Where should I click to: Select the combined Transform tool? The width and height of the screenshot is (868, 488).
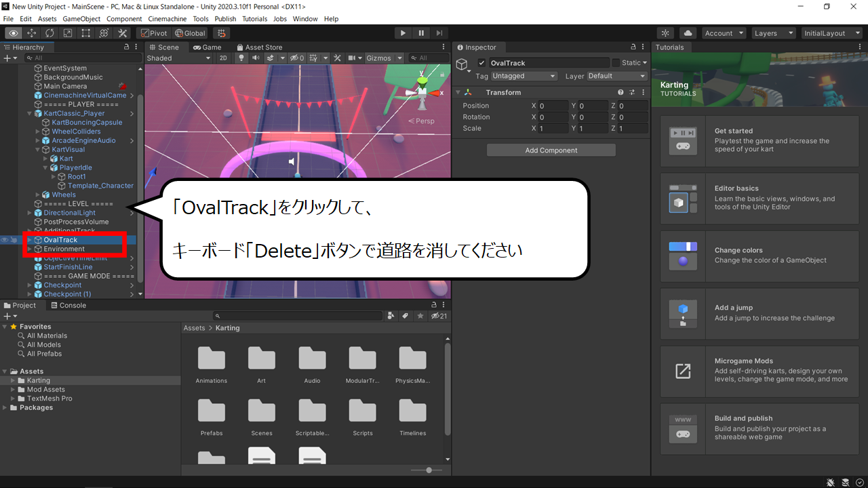[104, 33]
